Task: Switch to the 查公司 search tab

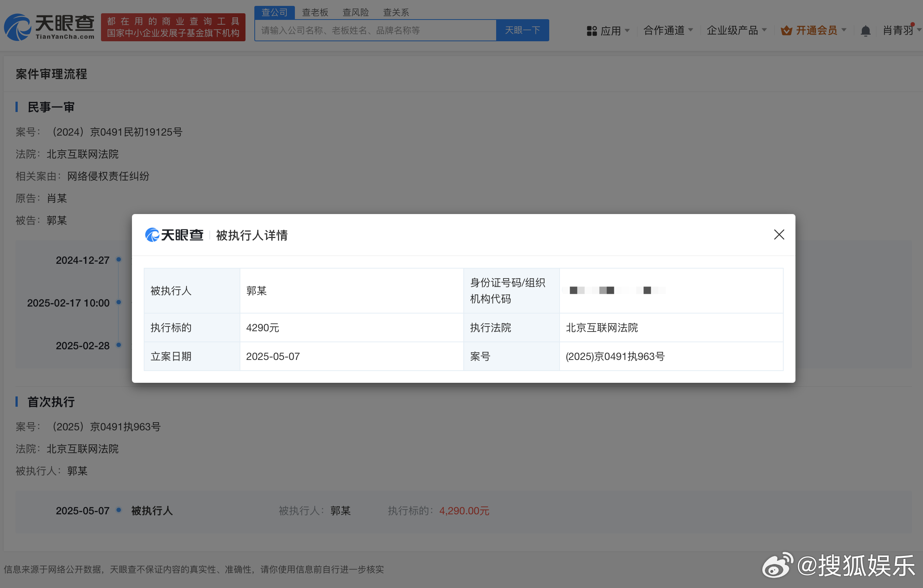Action: pos(274,12)
